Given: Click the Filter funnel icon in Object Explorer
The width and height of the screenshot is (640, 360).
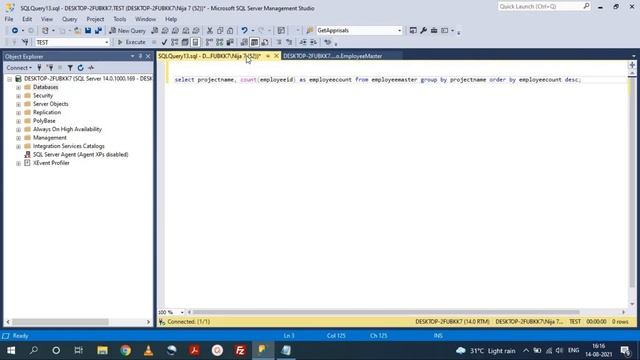Looking at the screenshot, I should [x=70, y=68].
